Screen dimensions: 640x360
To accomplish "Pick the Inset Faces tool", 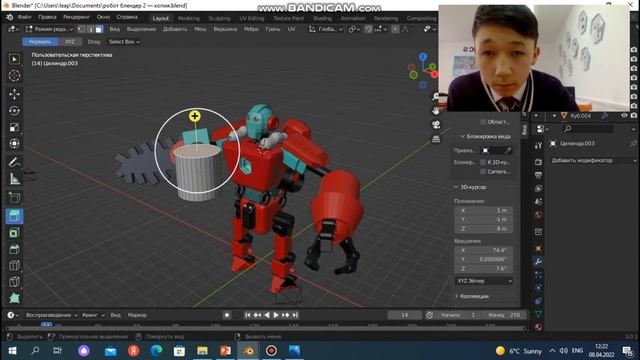I will 14,233.
